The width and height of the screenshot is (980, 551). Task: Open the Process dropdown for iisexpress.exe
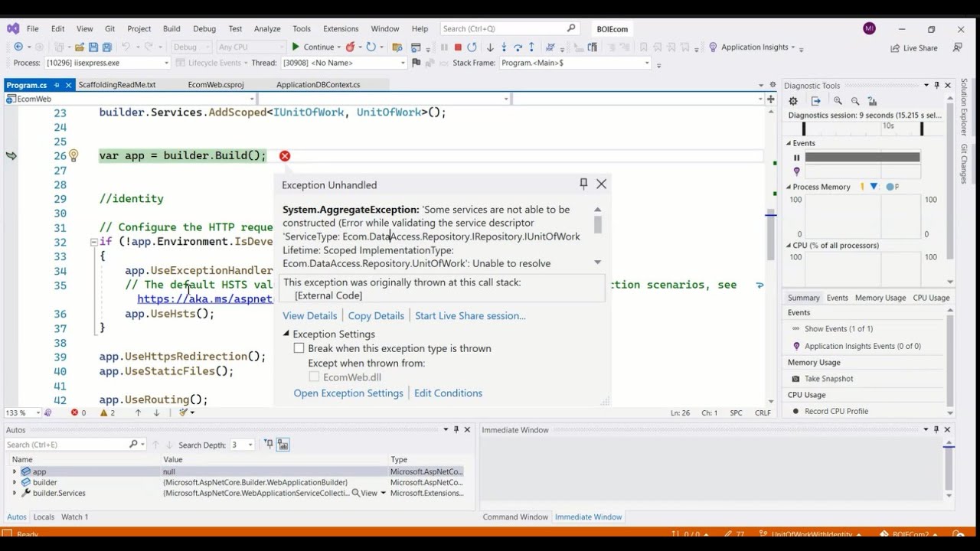point(166,63)
